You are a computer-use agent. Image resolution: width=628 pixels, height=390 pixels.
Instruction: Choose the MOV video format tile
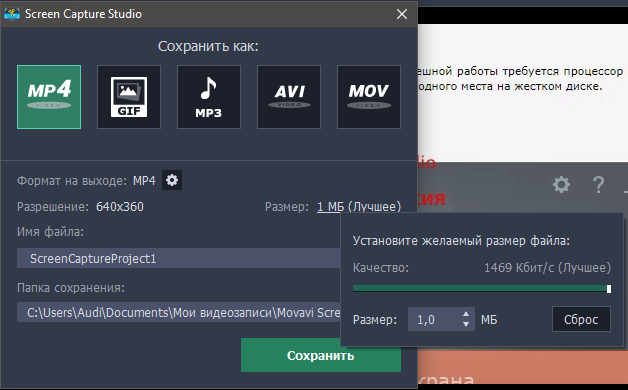[369, 97]
